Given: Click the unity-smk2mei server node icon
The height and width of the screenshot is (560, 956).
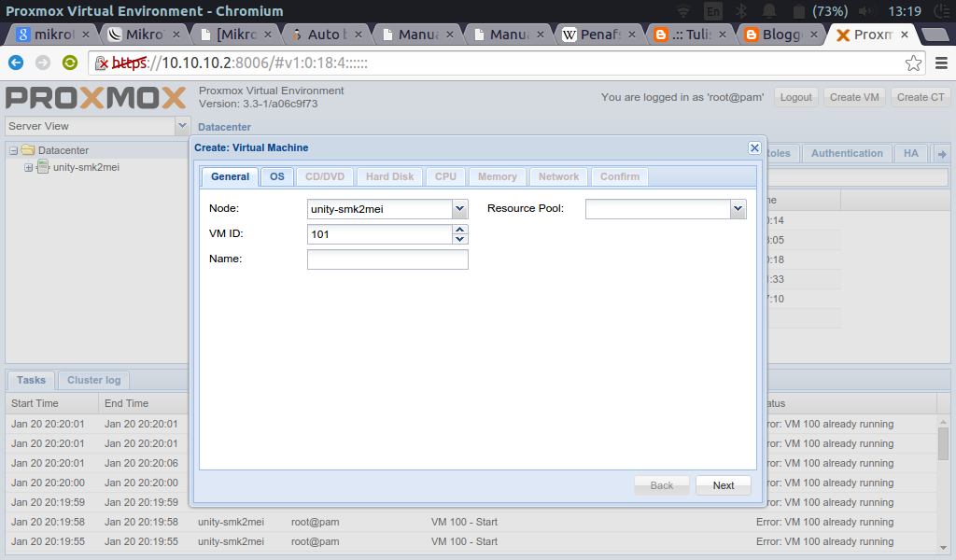Looking at the screenshot, I should (43, 167).
